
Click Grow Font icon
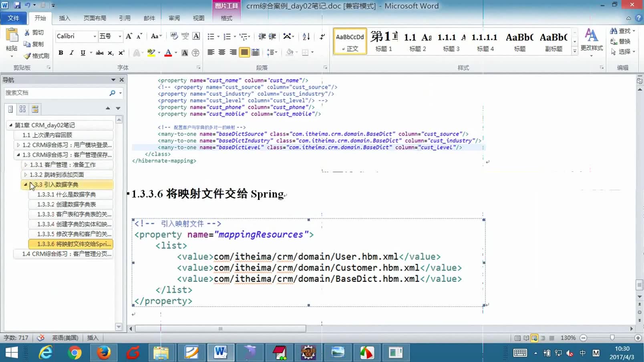[x=129, y=36]
